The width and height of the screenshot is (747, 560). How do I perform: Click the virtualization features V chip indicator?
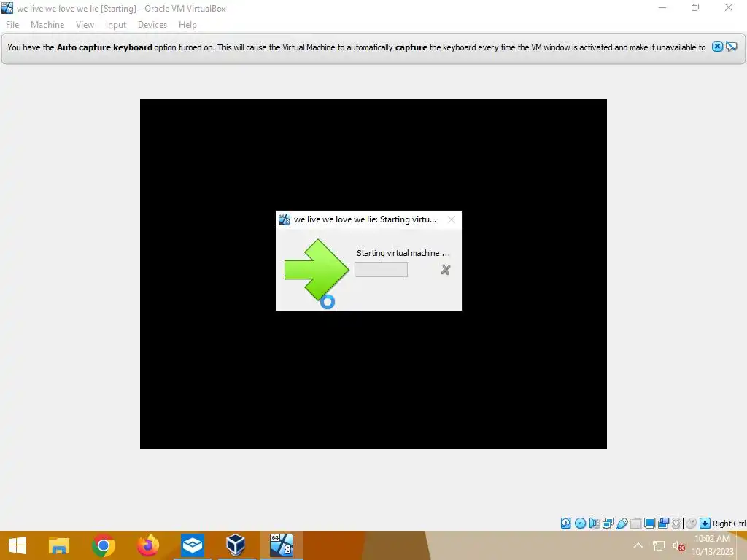[x=676, y=524]
